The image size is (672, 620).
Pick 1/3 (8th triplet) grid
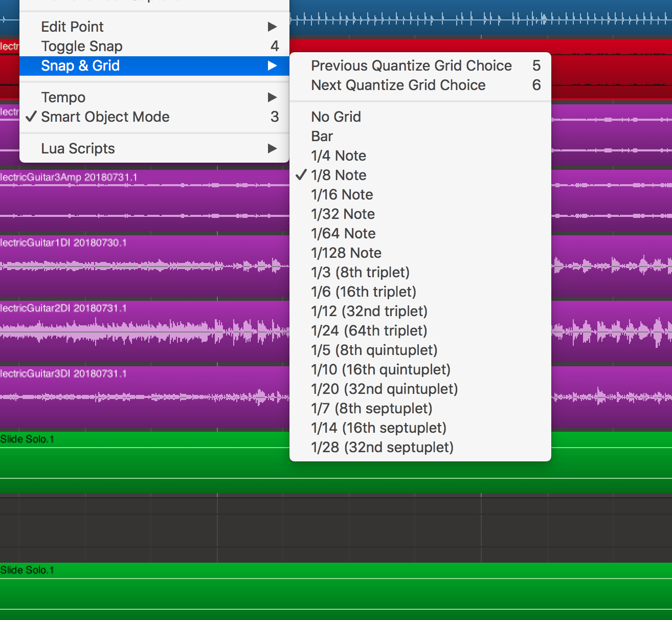tap(360, 272)
